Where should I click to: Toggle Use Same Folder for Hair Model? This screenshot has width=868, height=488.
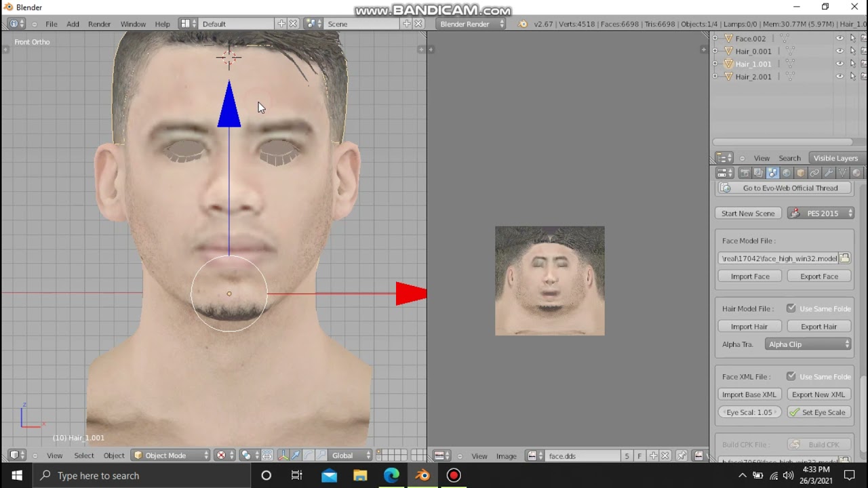(x=791, y=308)
